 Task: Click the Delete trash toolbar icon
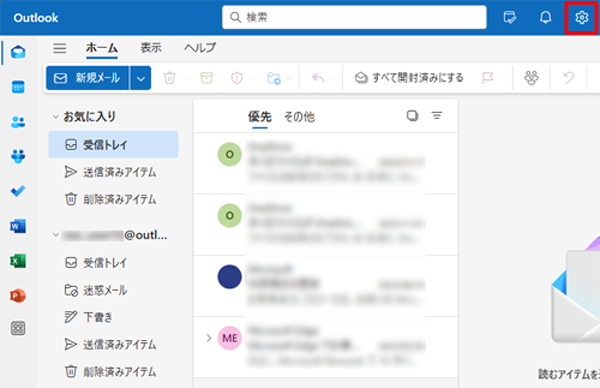tap(170, 78)
